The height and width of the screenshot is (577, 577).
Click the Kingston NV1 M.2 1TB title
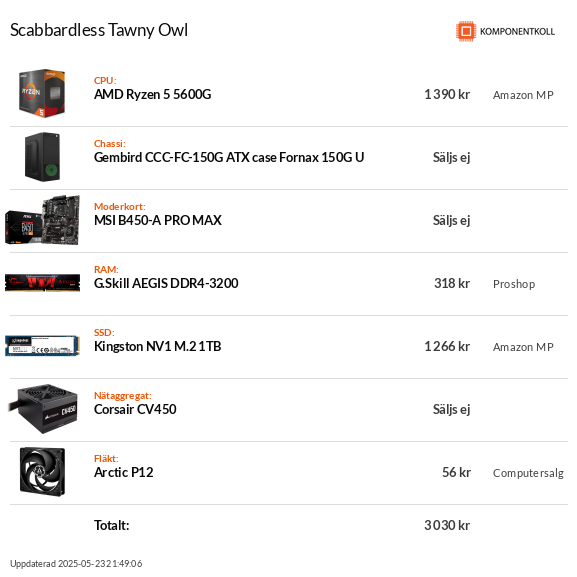pyautogui.click(x=157, y=346)
